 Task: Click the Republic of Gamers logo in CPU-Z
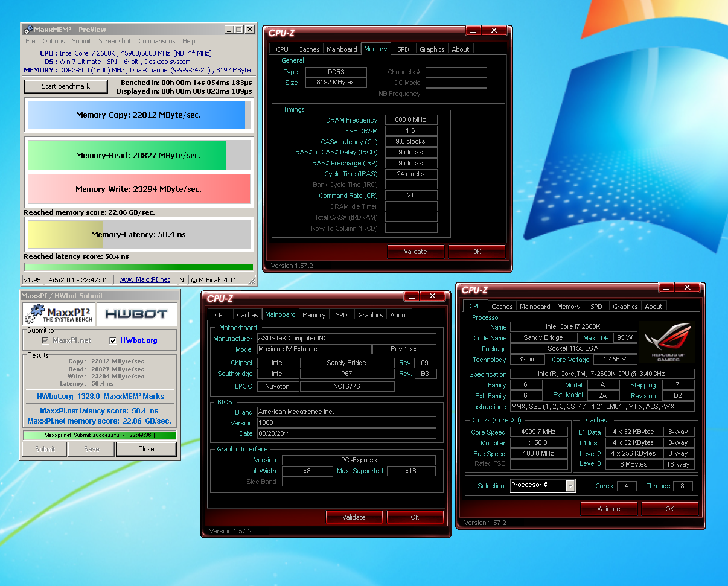click(x=667, y=342)
